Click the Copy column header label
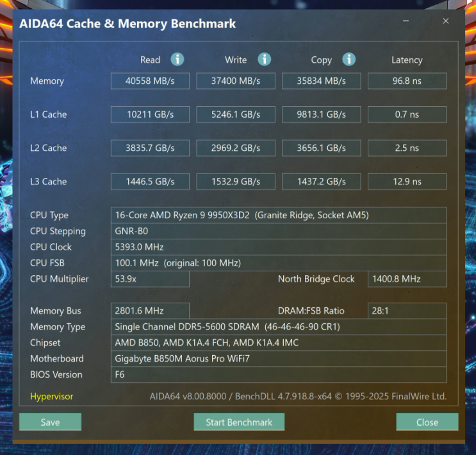Image resolution: width=476 pixels, height=455 pixels. 321,60
